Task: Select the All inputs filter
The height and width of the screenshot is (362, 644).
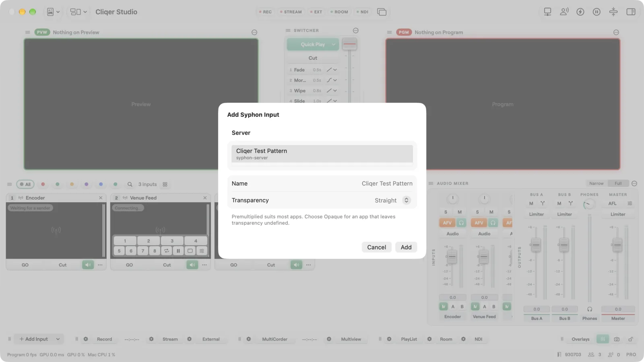Action: [x=25, y=184]
